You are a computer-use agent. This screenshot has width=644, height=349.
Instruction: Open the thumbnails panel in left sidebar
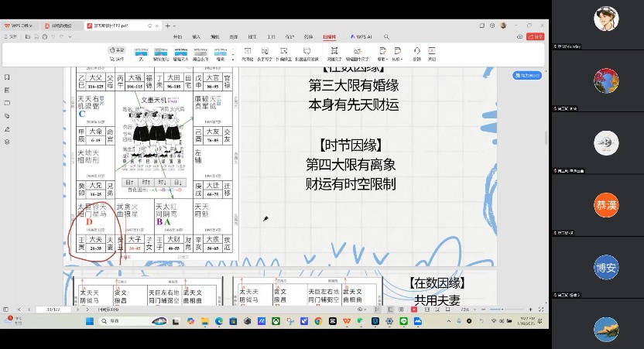(x=6, y=91)
